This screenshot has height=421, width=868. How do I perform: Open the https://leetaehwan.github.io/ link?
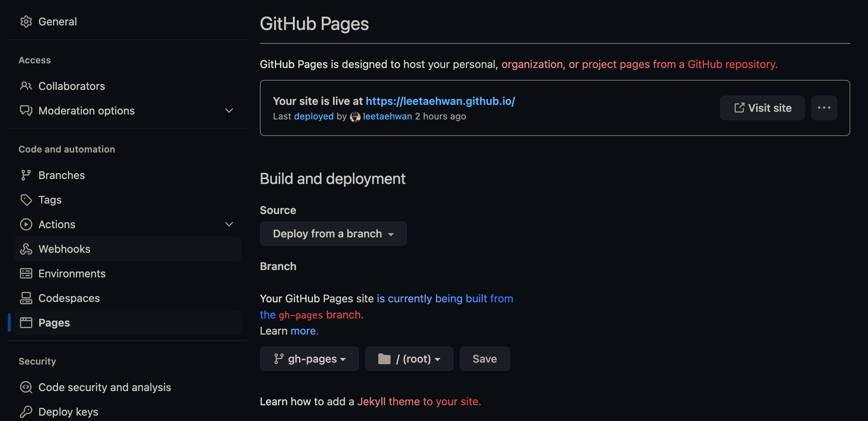tap(440, 101)
